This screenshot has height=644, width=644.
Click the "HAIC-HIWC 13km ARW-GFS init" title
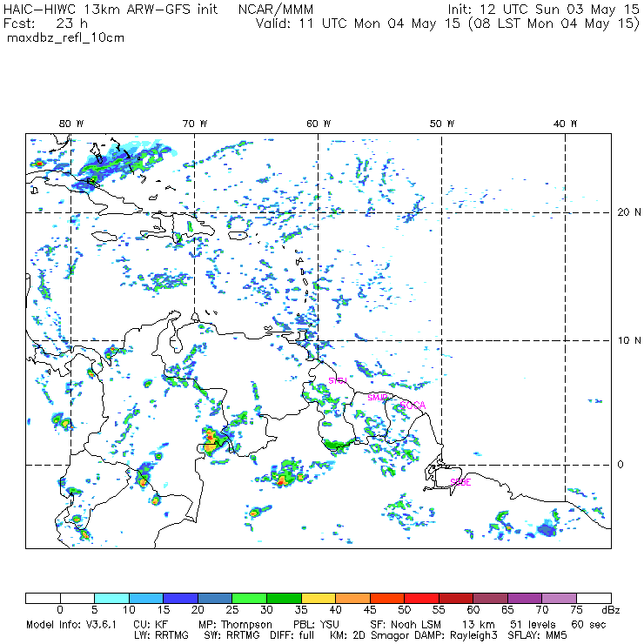[x=111, y=10]
